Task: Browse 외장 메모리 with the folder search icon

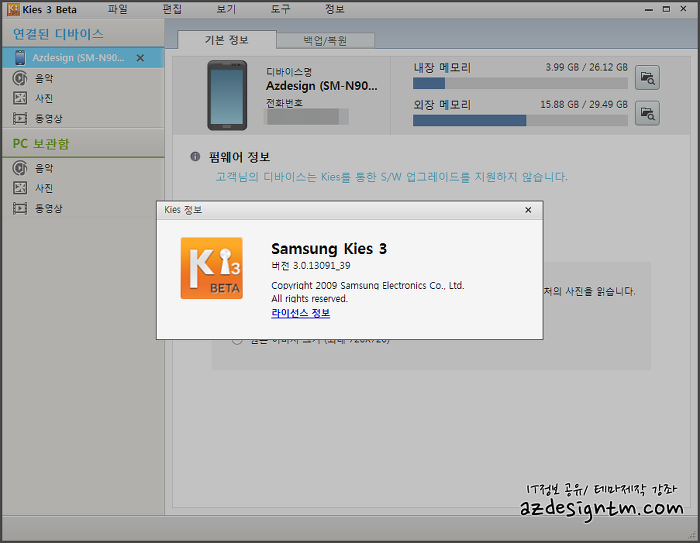Action: pos(647,113)
